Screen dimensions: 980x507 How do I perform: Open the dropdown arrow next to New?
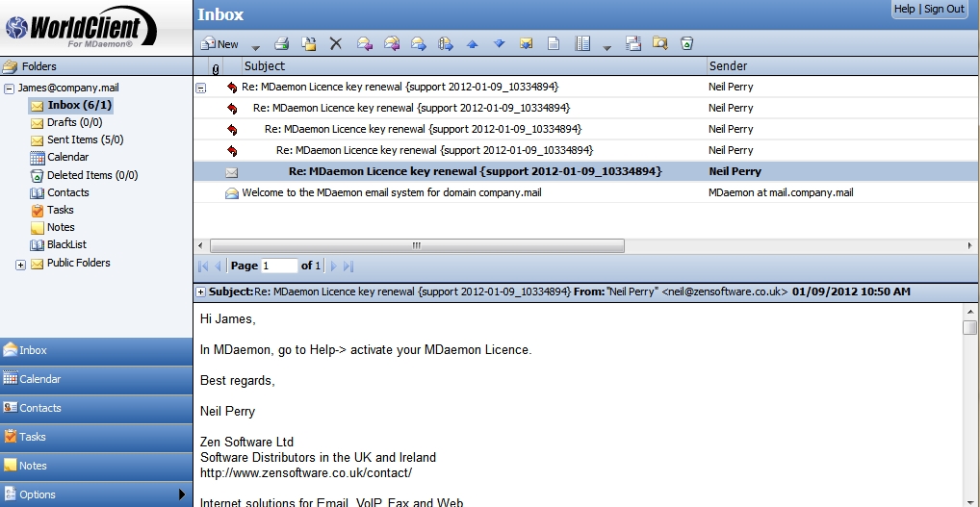click(x=255, y=46)
